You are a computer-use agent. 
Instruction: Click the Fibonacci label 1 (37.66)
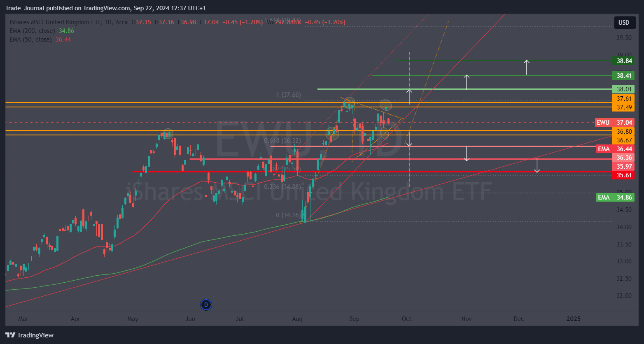pyautogui.click(x=288, y=95)
